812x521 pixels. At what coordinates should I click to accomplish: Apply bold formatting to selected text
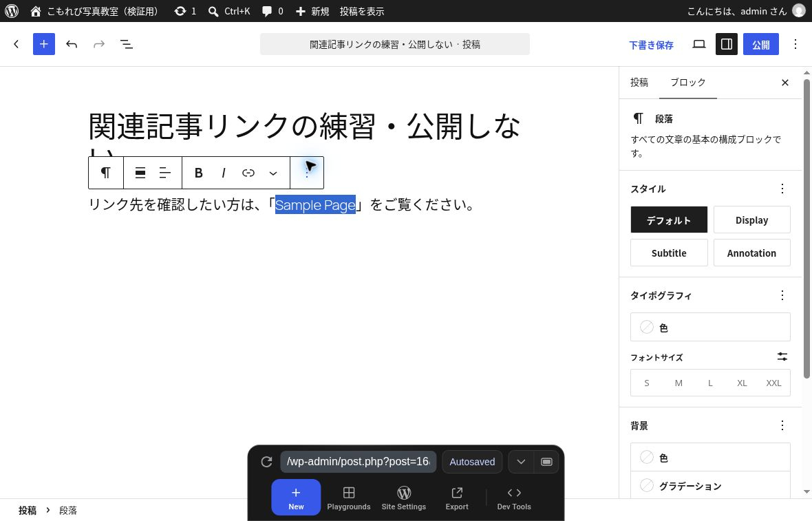point(198,173)
